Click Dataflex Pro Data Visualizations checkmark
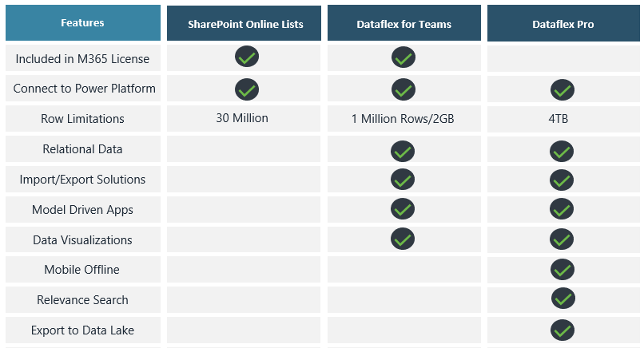This screenshot has width=644, height=348. [563, 239]
